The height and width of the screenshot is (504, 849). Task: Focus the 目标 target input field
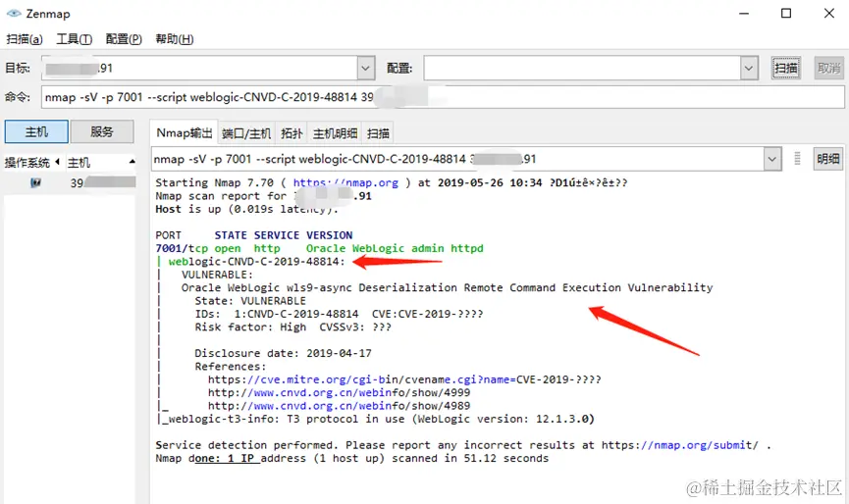(x=199, y=68)
